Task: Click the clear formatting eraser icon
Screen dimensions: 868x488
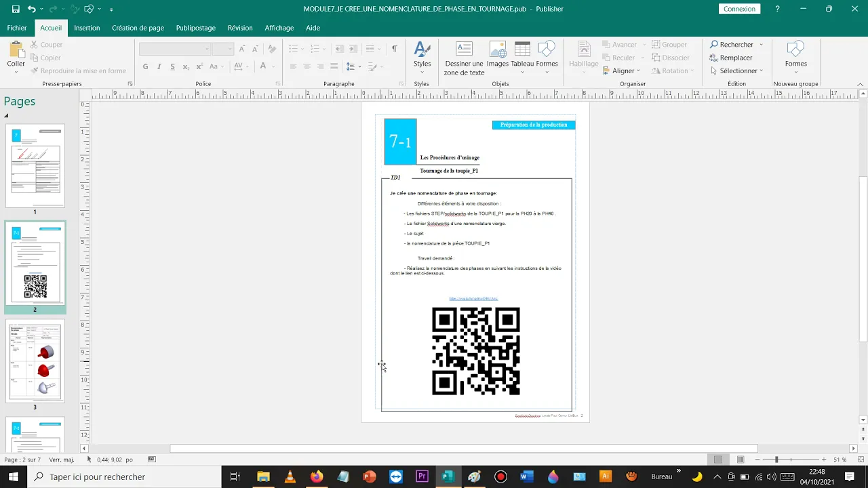Action: coord(272,49)
